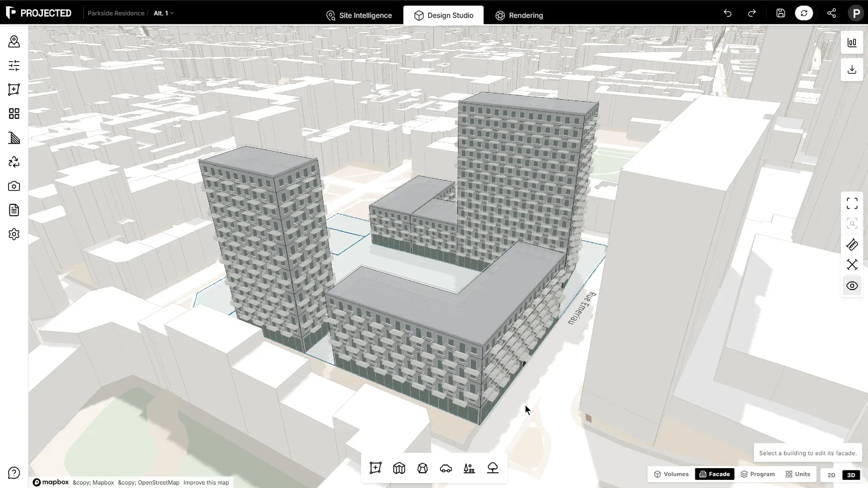Save the project with disk icon

coord(781,13)
